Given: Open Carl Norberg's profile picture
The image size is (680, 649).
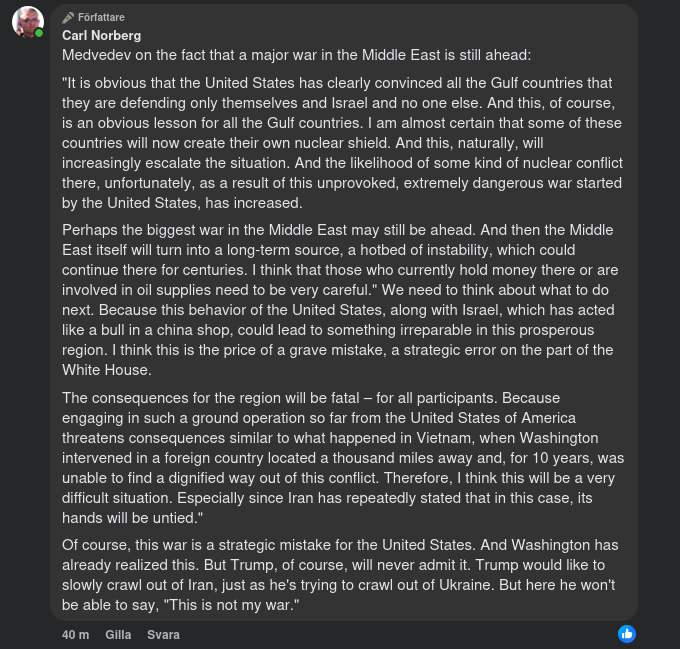Looking at the screenshot, I should (27, 21).
